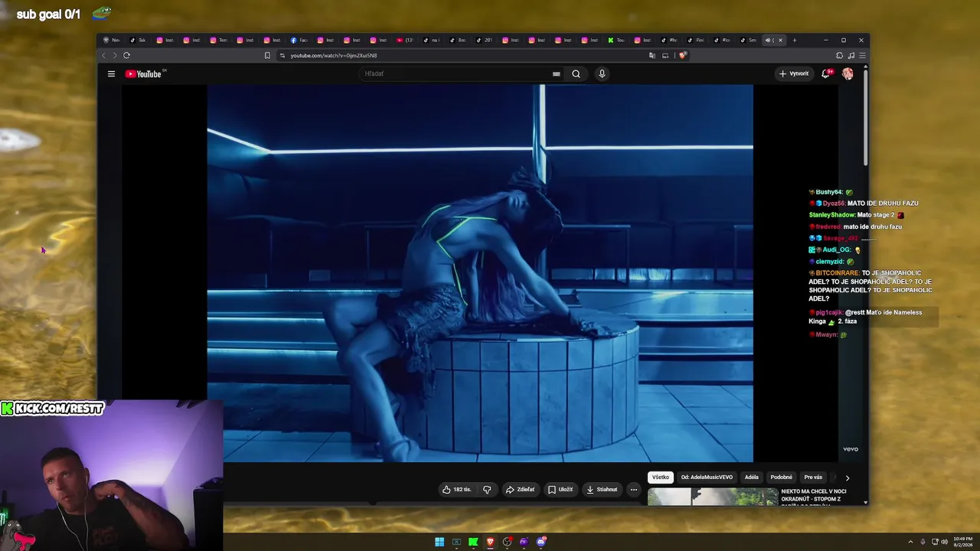Start voice search with the microphone

[x=602, y=74]
